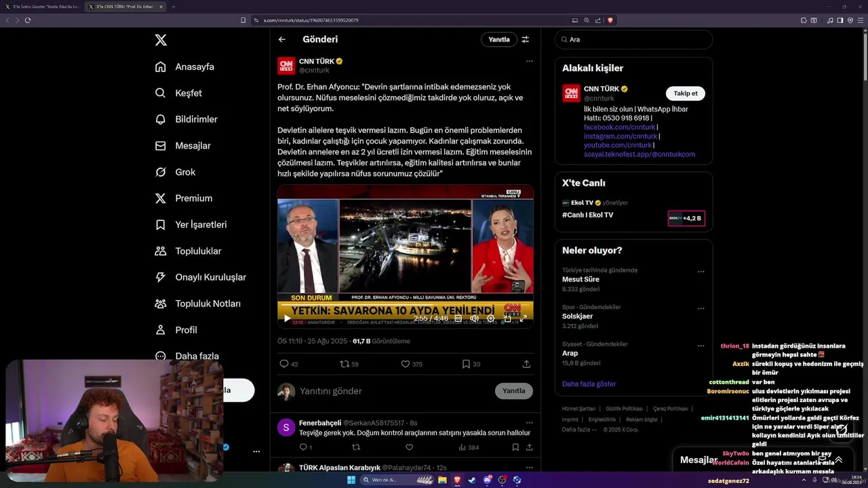The width and height of the screenshot is (868, 488).
Task: Share Fenerbahçeli's comment
Action: (x=530, y=447)
